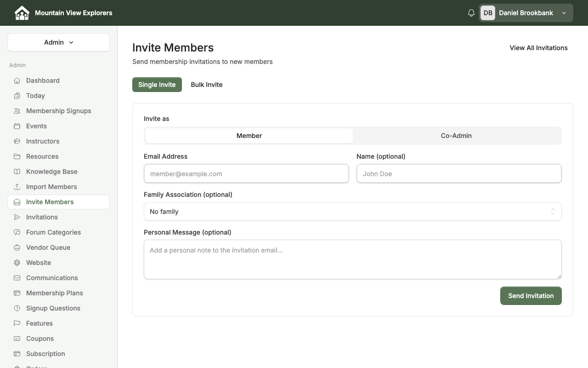Open Dashboard from the sidebar
This screenshot has width=588, height=368.
pyautogui.click(x=58, y=80)
